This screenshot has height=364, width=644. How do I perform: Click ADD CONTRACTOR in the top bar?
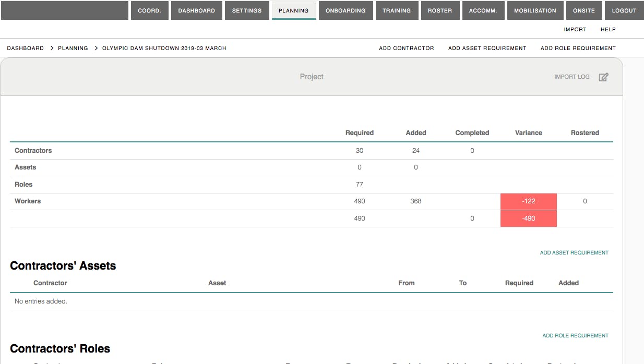pyautogui.click(x=407, y=48)
